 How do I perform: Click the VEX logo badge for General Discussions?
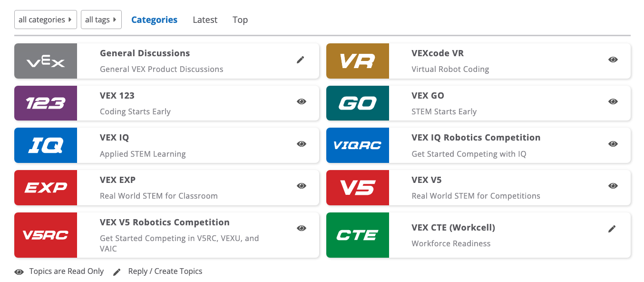[46, 61]
